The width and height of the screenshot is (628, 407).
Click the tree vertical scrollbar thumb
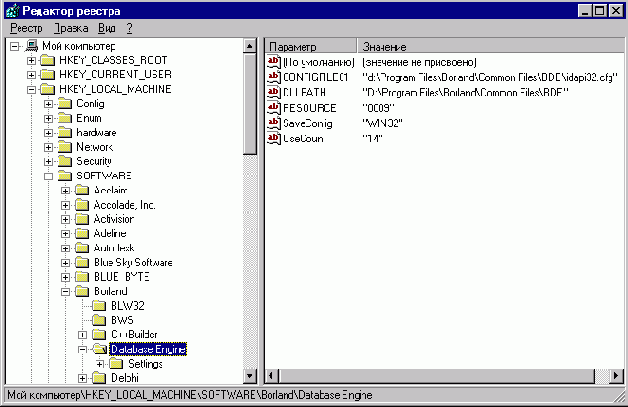point(250,104)
